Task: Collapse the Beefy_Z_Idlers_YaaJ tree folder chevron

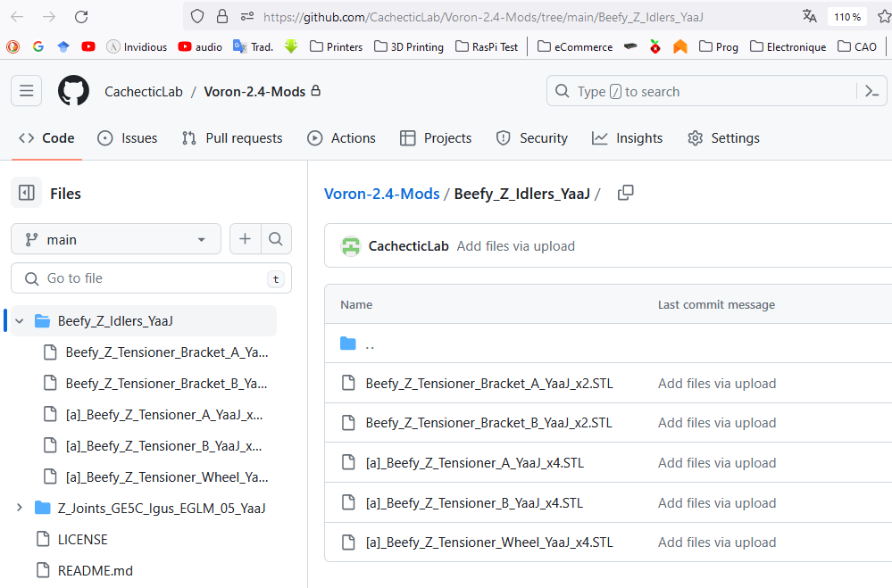Action: 20,321
